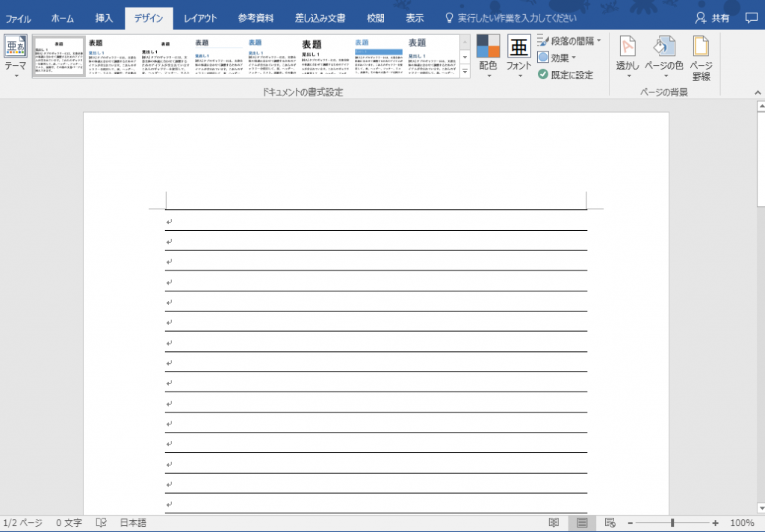This screenshot has height=532, width=765.
Task: Click the 日本語 language indicator
Action: tap(133, 523)
